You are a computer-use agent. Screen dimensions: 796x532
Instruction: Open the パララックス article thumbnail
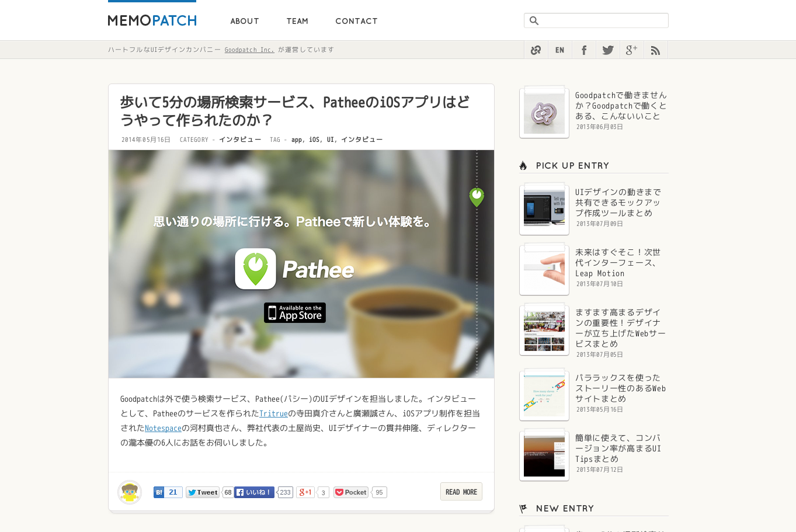click(x=544, y=396)
